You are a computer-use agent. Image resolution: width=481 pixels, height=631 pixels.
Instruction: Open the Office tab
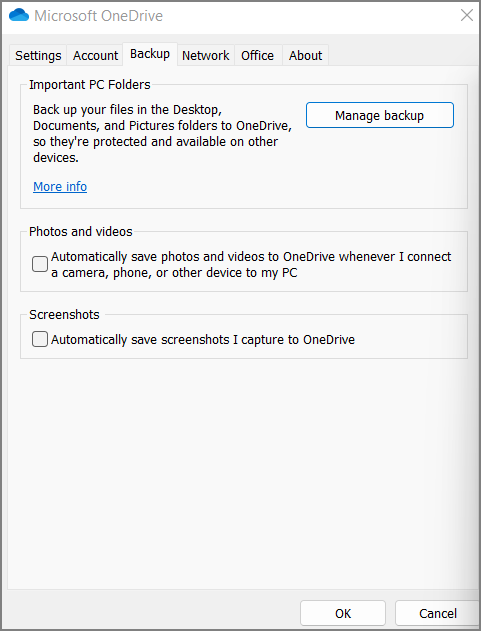click(258, 56)
